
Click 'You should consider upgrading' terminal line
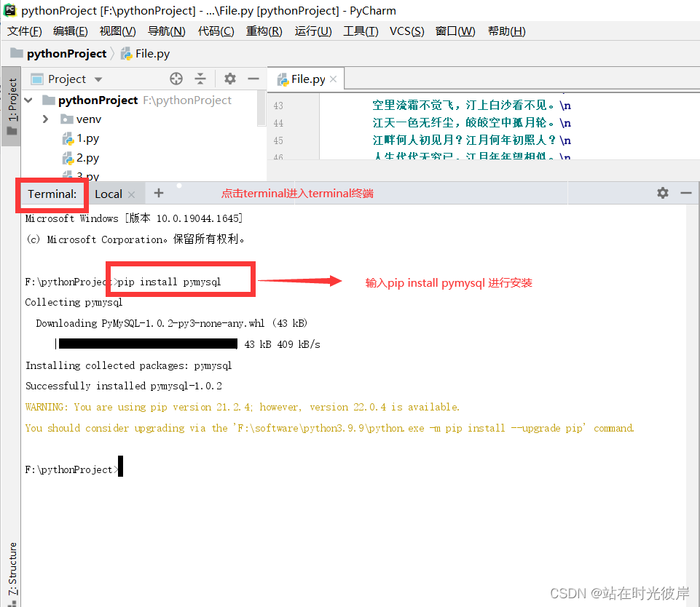[329, 428]
